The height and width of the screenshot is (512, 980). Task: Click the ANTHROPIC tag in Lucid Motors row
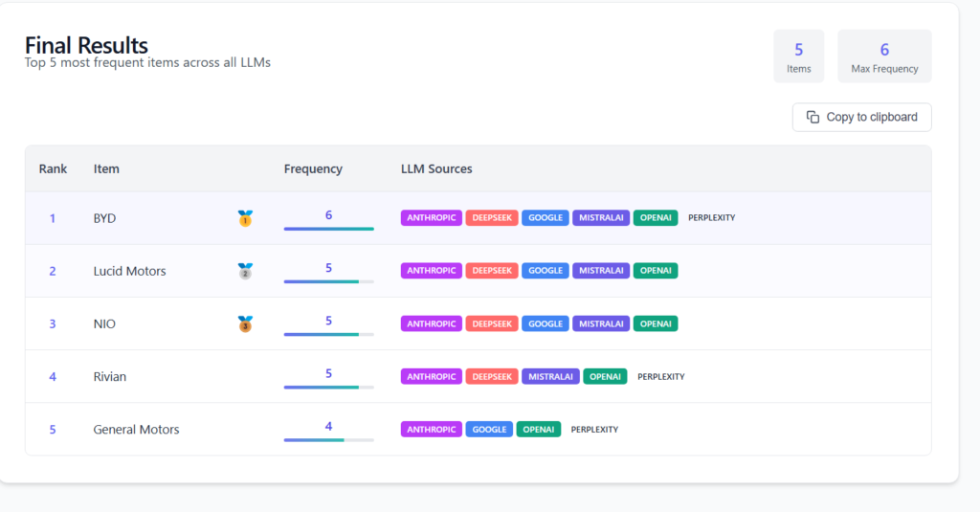click(432, 271)
